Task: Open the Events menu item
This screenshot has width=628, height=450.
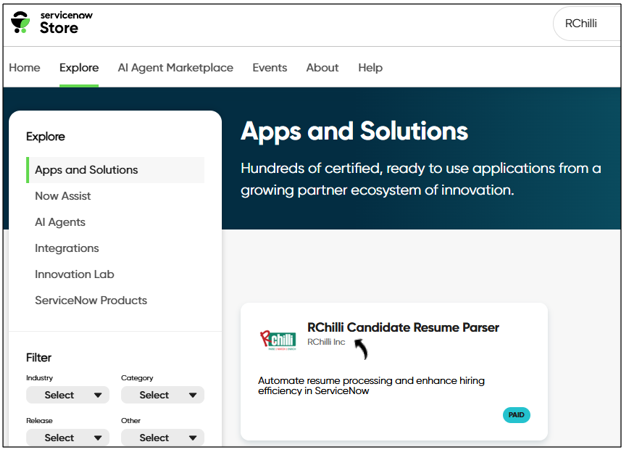Action: click(269, 68)
